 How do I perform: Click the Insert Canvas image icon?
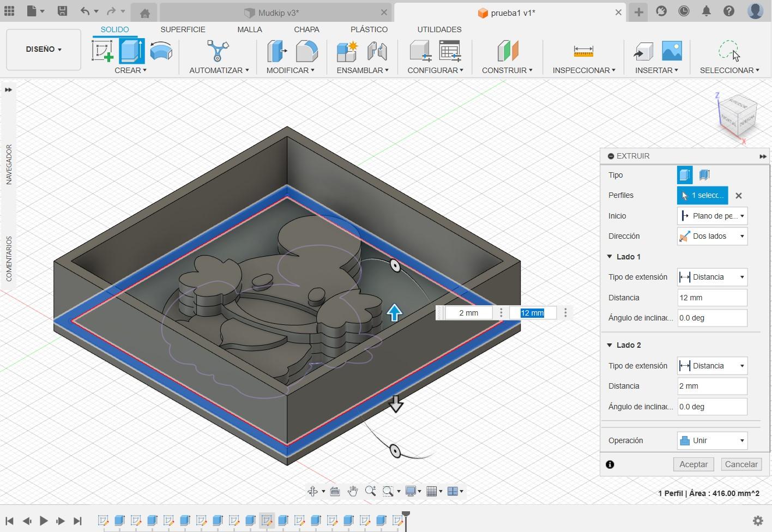point(672,51)
